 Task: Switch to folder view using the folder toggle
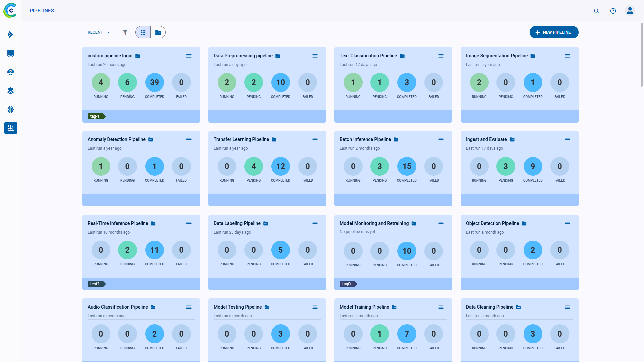[x=158, y=32]
